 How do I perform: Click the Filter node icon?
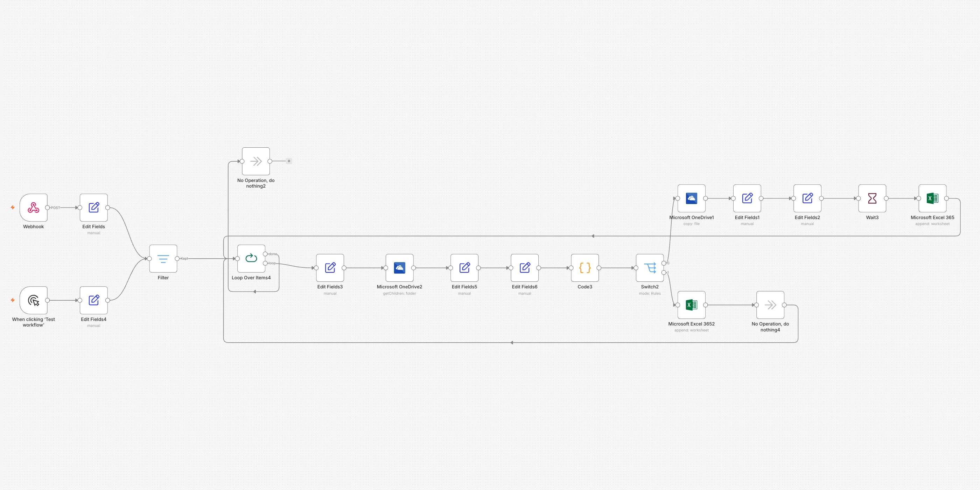[163, 259]
